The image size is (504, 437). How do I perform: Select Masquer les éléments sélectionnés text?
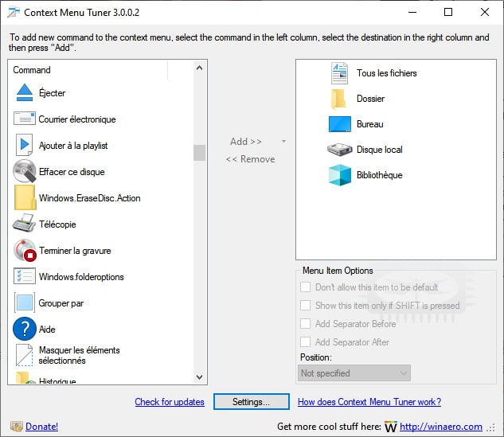(x=79, y=355)
